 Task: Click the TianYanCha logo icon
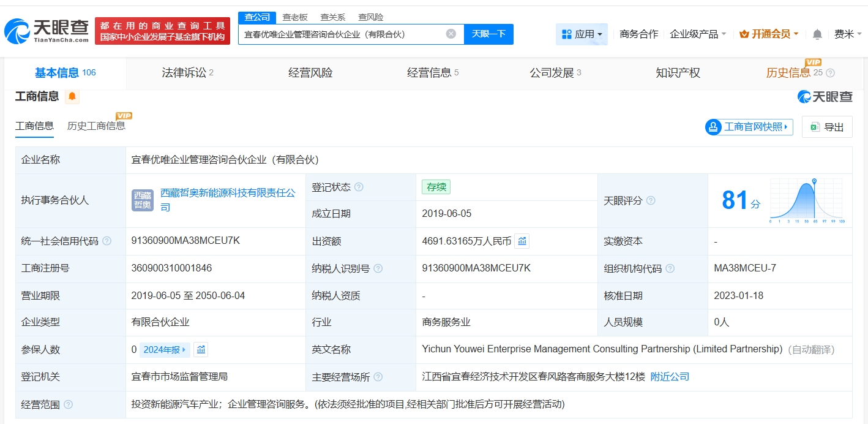coord(17,31)
